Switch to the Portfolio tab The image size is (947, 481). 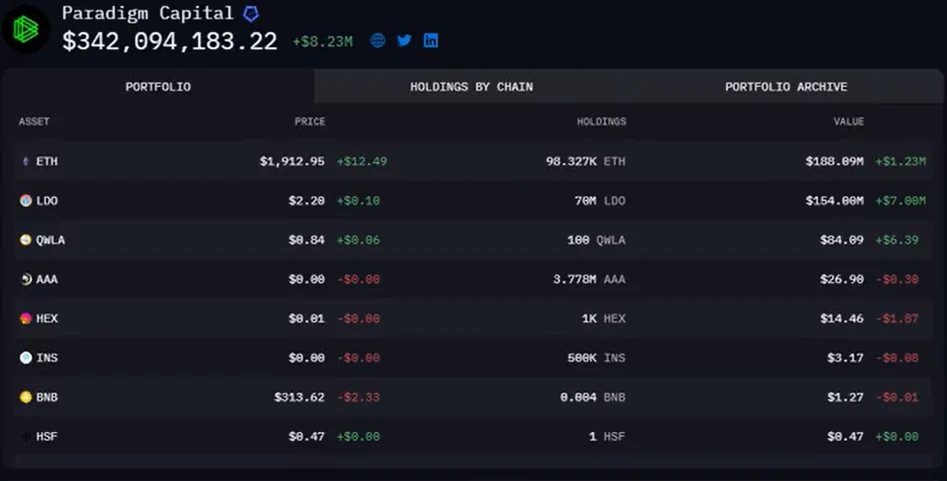(158, 87)
